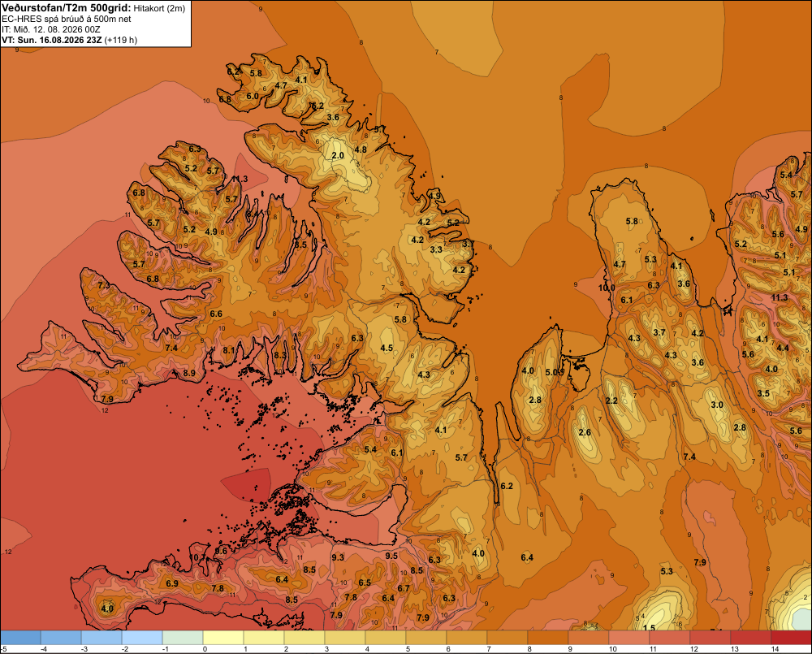Click the 2.0 temperature label on the map
This screenshot has height=654, width=812.
(x=338, y=155)
